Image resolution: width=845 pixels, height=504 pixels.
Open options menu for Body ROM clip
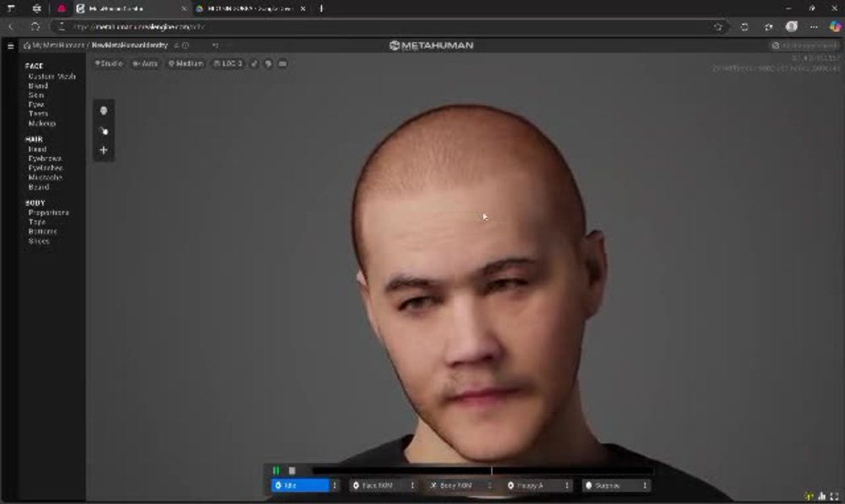(490, 485)
